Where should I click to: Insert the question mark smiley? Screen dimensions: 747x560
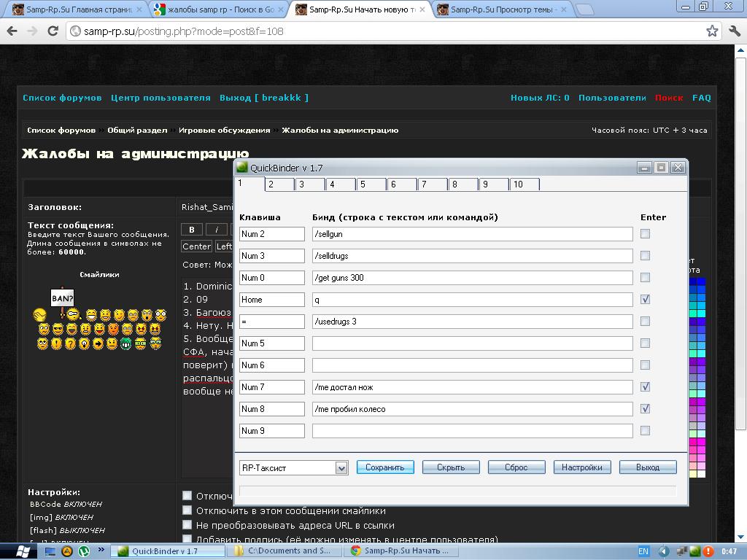pyautogui.click(x=71, y=343)
